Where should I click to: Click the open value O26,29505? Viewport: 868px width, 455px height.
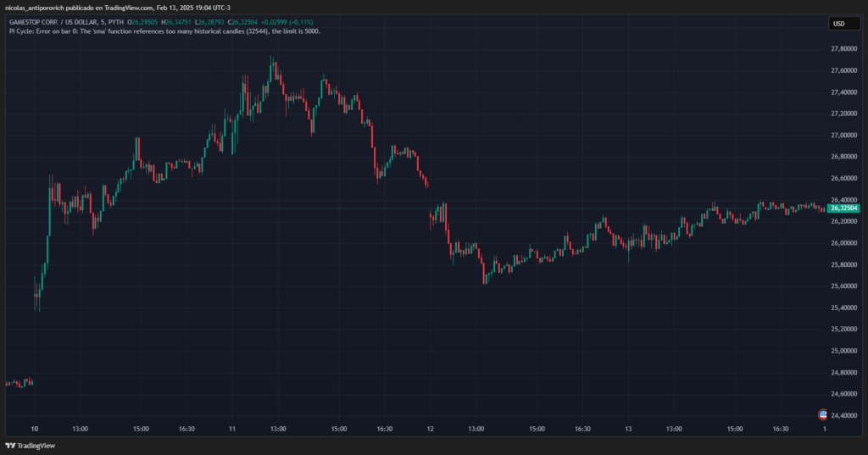(142, 23)
